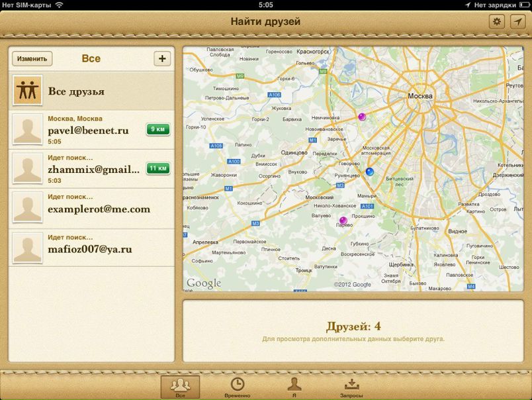Tap the 11 км distance badge

pyautogui.click(x=157, y=169)
